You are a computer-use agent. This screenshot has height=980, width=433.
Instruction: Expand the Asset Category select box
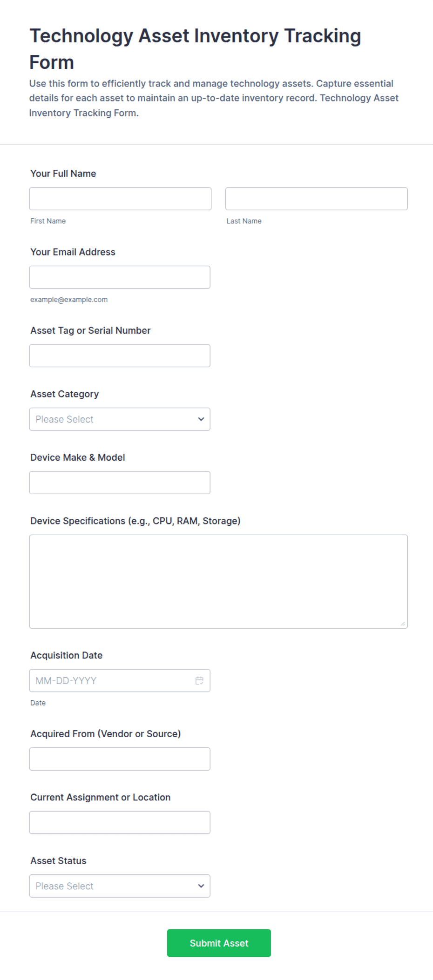120,419
